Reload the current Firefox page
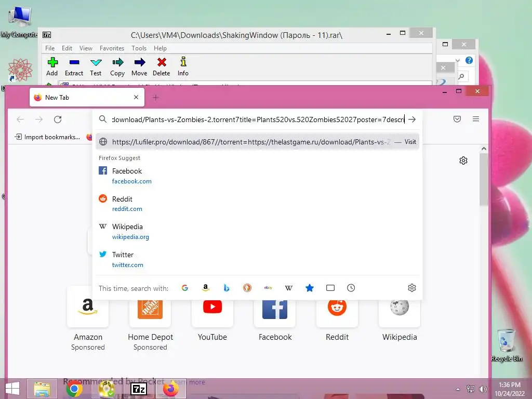This screenshot has height=399, width=532. (x=58, y=119)
